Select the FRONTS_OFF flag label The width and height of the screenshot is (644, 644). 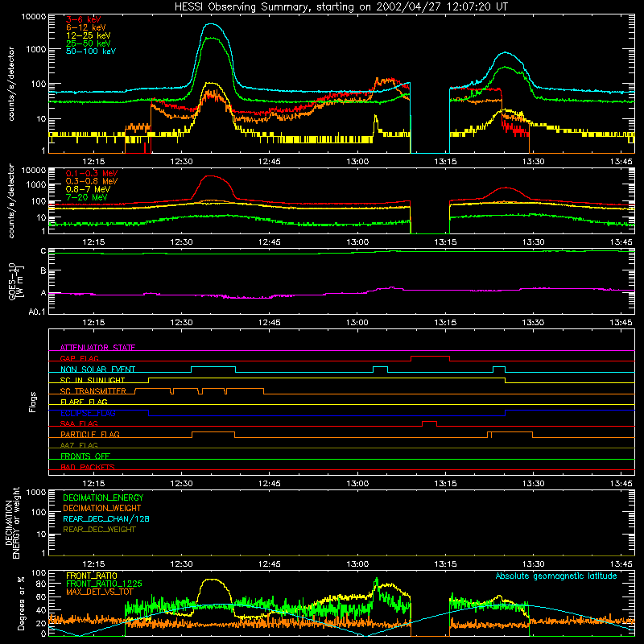85,456
